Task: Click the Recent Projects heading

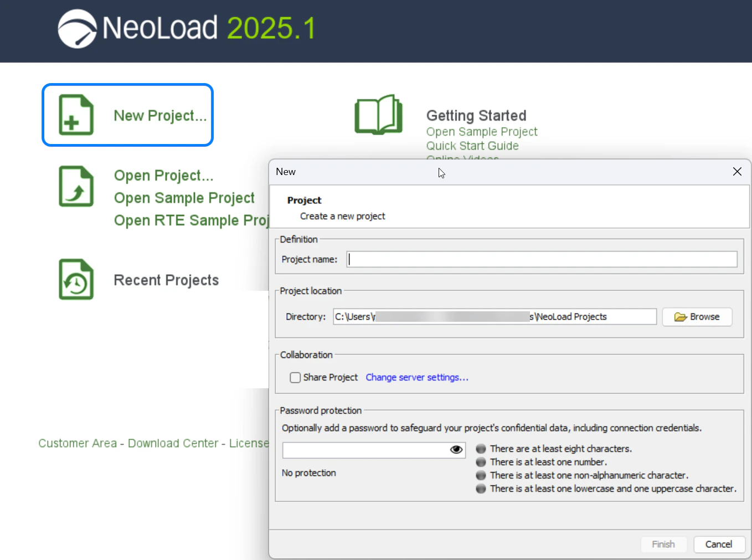Action: point(166,280)
